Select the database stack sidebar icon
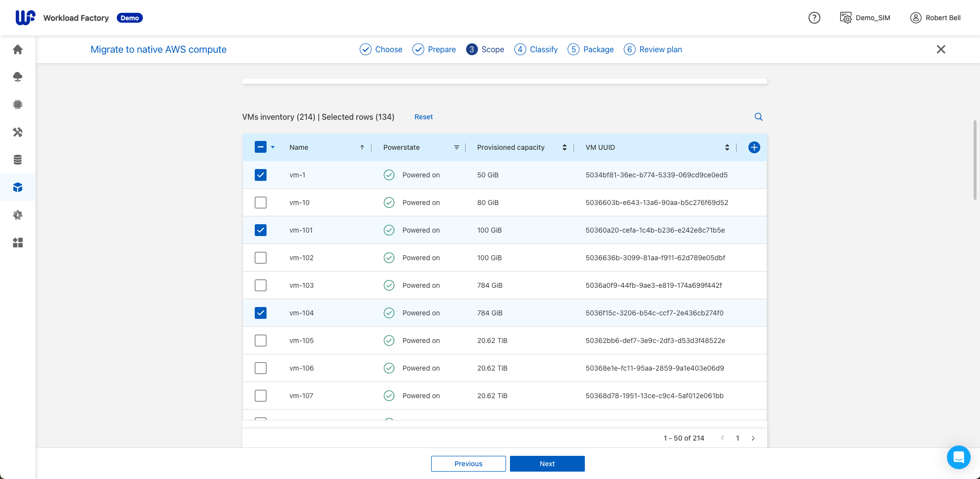 coord(18,160)
